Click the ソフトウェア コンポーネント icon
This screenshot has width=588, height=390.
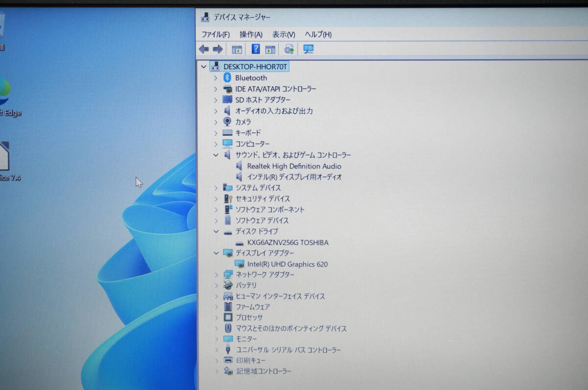coord(227,209)
